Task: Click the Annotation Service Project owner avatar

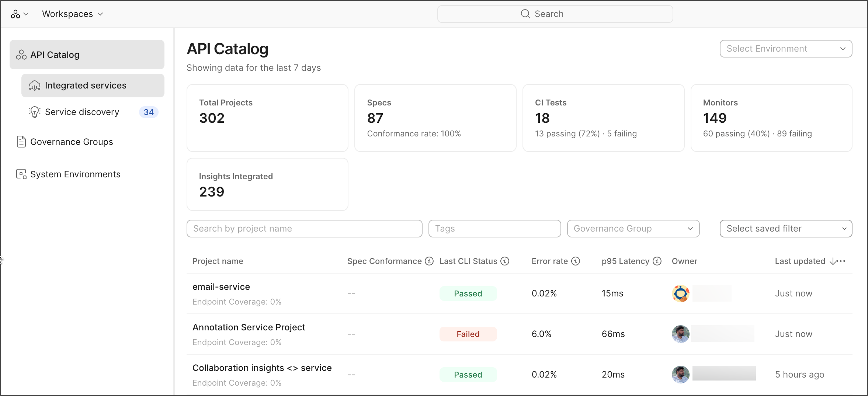Action: coord(681,334)
